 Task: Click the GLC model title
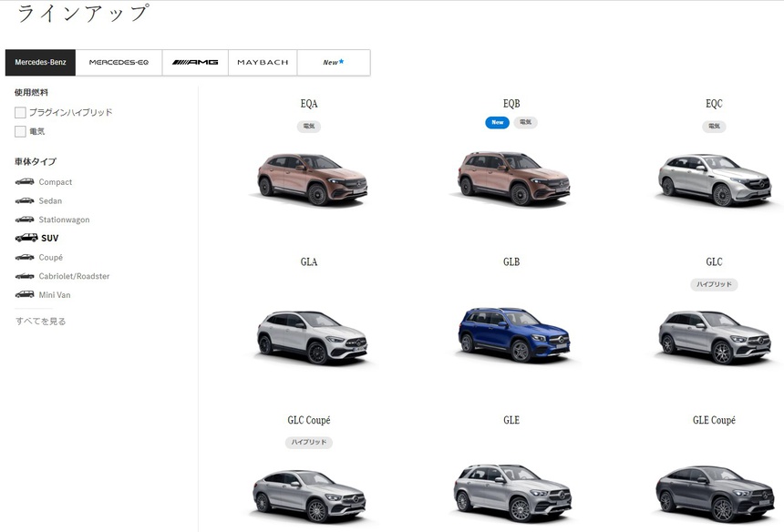tap(714, 261)
